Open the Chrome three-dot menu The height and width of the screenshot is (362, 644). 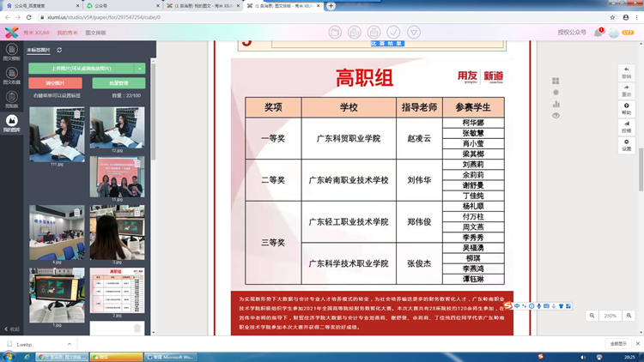pyautogui.click(x=637, y=17)
